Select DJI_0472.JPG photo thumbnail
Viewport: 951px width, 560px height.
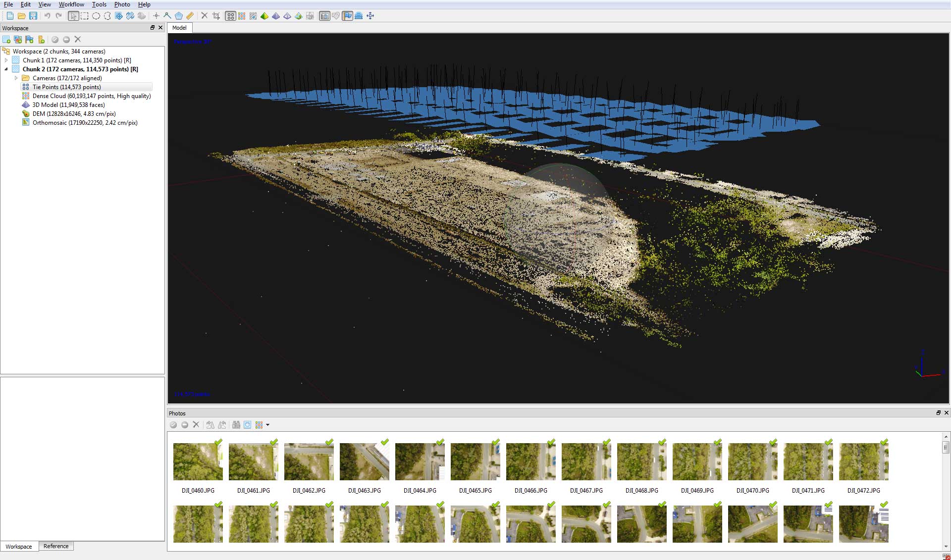point(864,461)
